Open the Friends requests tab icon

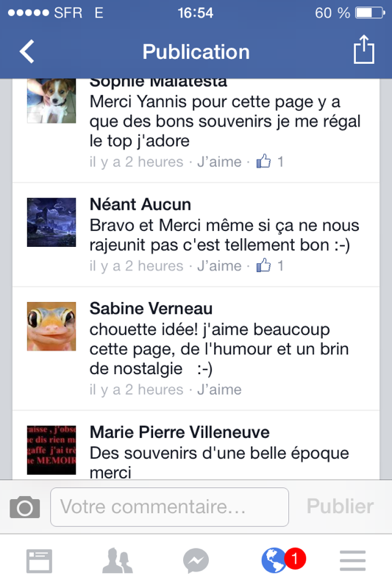[x=118, y=561]
